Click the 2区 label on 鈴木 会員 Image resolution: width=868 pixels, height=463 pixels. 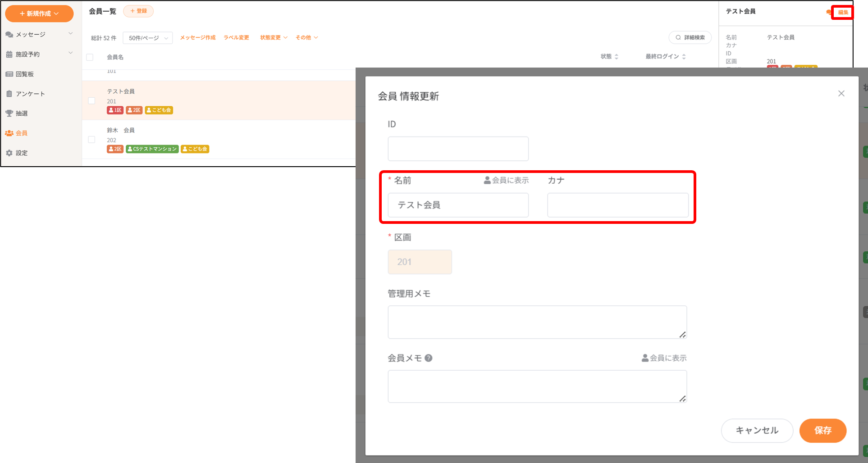point(115,149)
